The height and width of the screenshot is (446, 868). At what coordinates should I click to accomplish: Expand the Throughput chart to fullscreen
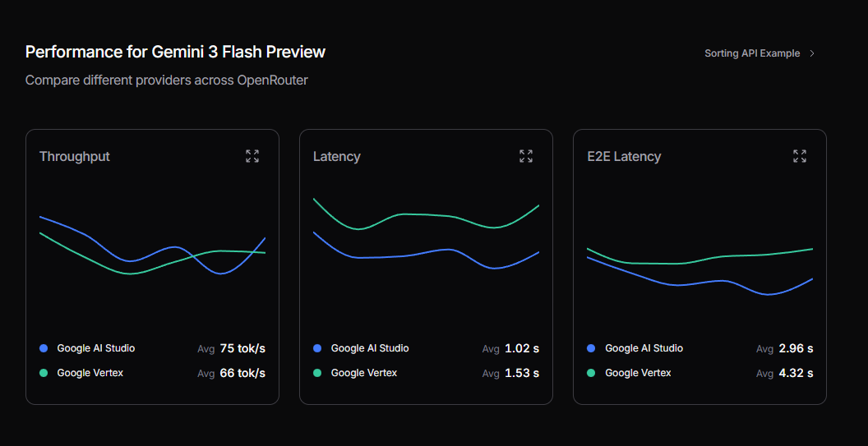(x=252, y=156)
